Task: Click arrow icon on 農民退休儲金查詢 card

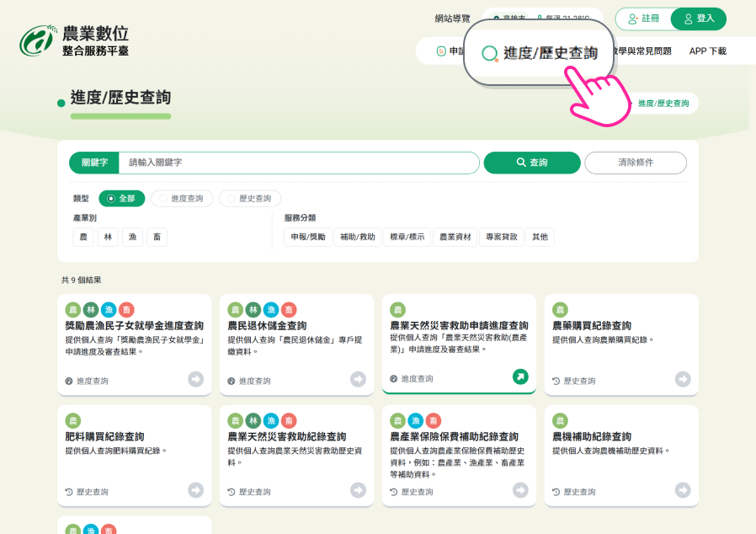Action: [358, 379]
